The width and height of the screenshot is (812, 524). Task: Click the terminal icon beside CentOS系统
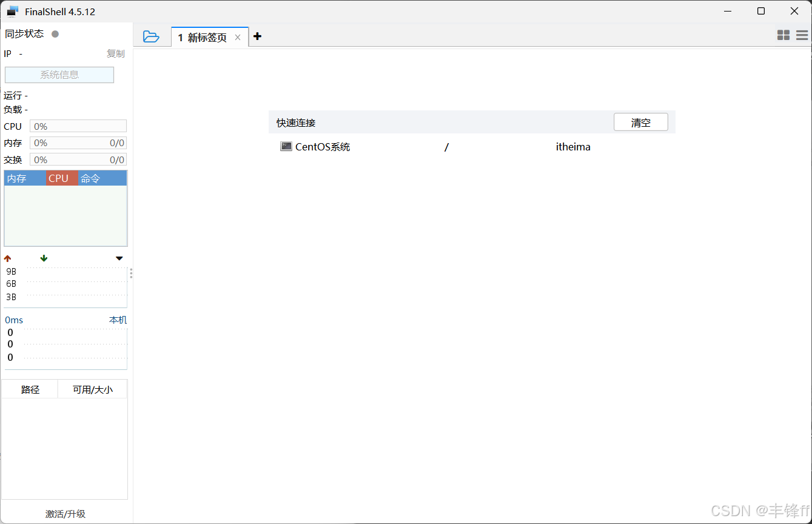click(286, 147)
